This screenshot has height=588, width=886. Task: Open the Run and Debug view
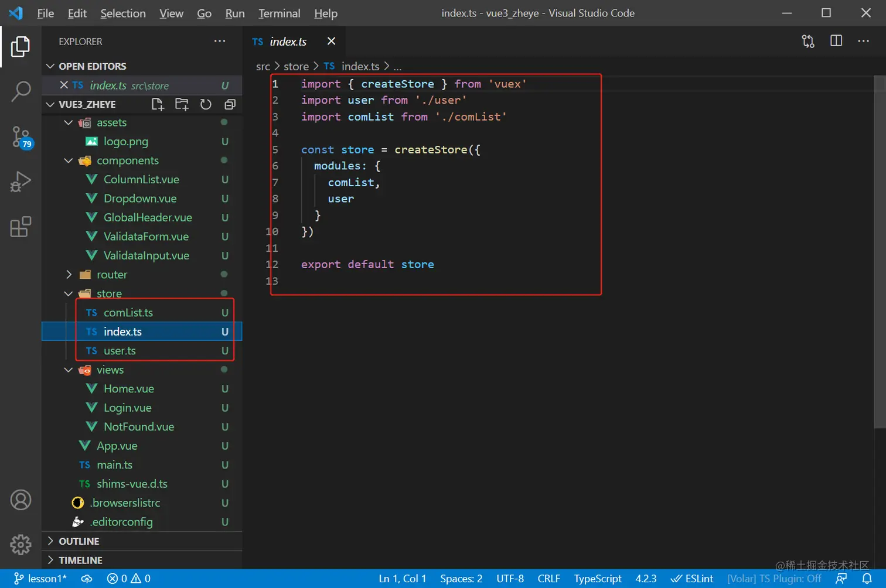(x=21, y=182)
